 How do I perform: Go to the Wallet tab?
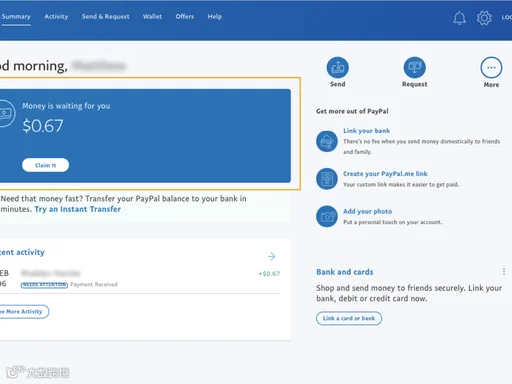[152, 17]
